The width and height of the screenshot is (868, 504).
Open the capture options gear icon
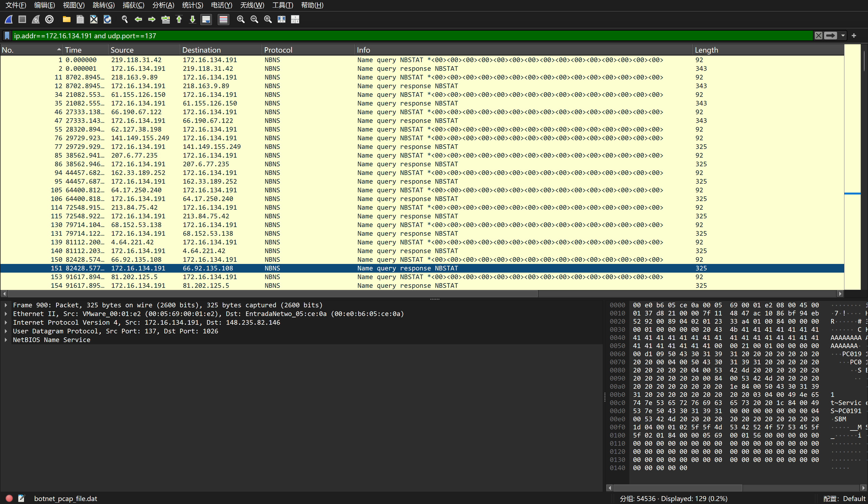pos(49,19)
